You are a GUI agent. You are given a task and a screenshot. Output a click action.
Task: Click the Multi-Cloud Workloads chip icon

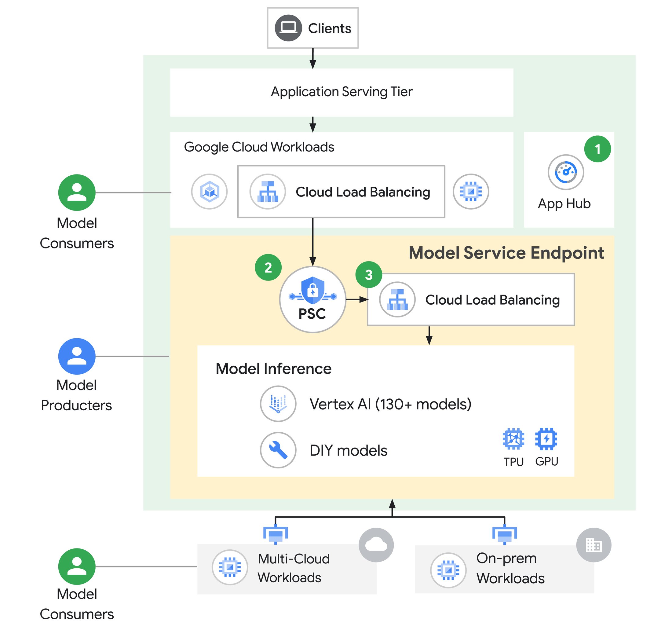coord(230,567)
